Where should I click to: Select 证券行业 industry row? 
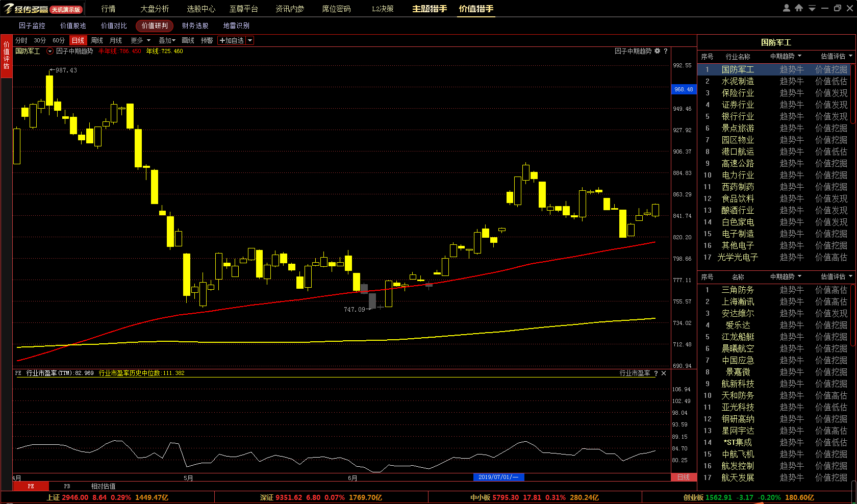pyautogui.click(x=773, y=105)
